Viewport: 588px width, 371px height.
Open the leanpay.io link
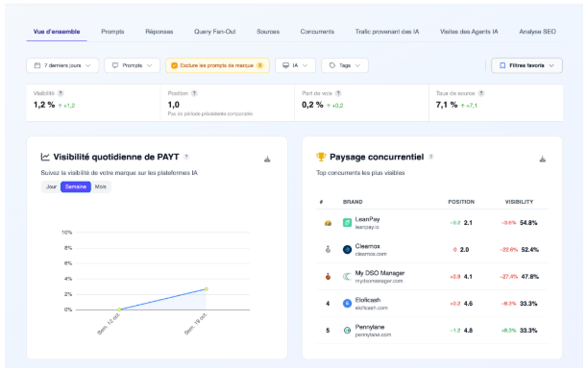[x=367, y=227]
